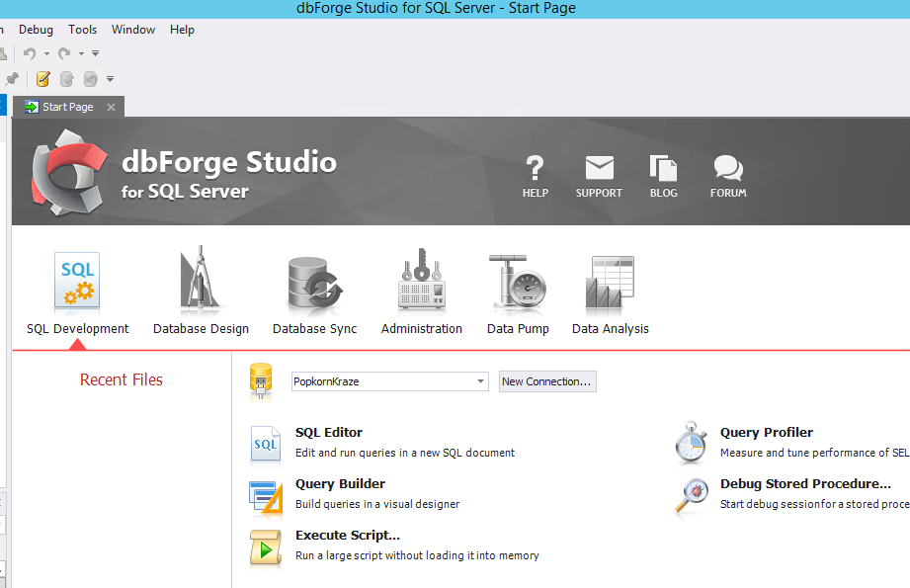Screen dimensions: 910x588
Task: Open the Database Sync tools
Action: [314, 293]
